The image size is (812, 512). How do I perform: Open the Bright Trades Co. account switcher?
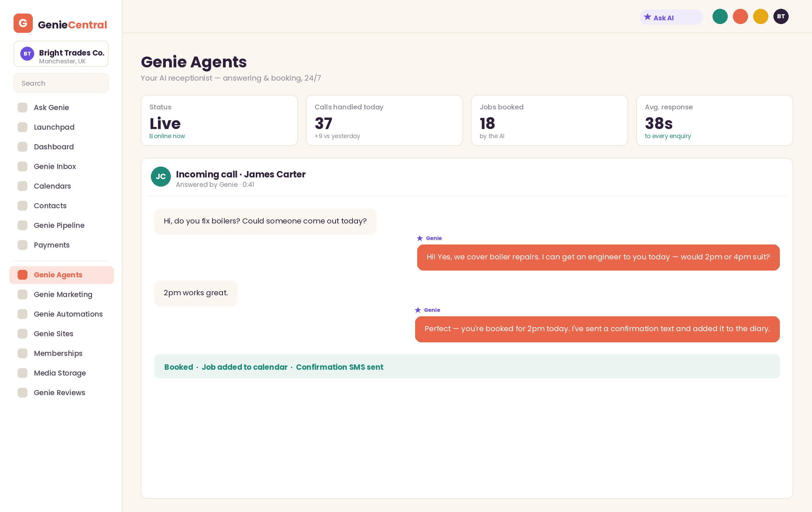[61, 54]
